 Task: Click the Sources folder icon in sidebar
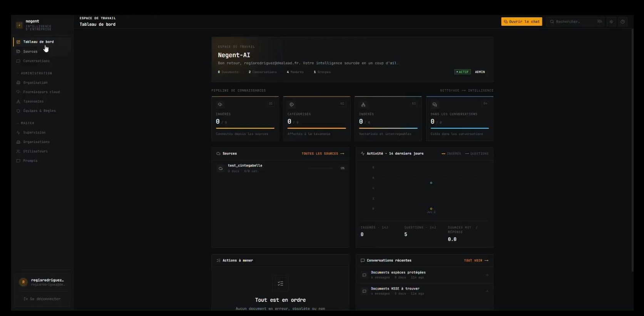click(18, 52)
